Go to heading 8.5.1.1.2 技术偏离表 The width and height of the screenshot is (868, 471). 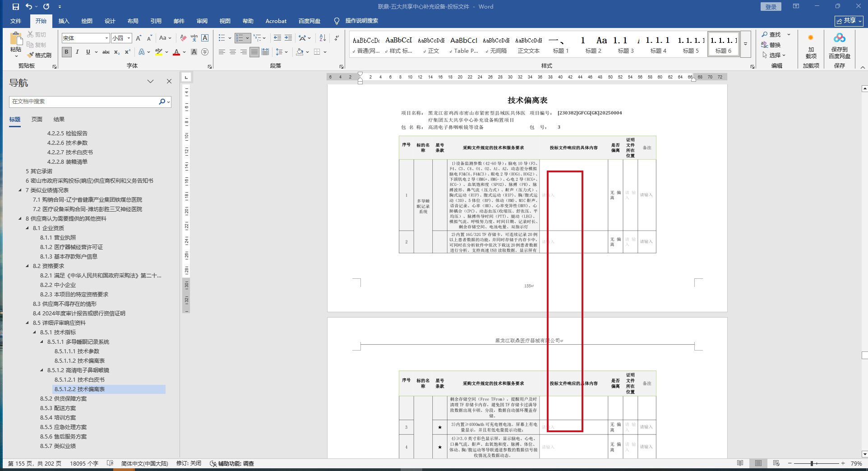(79, 361)
